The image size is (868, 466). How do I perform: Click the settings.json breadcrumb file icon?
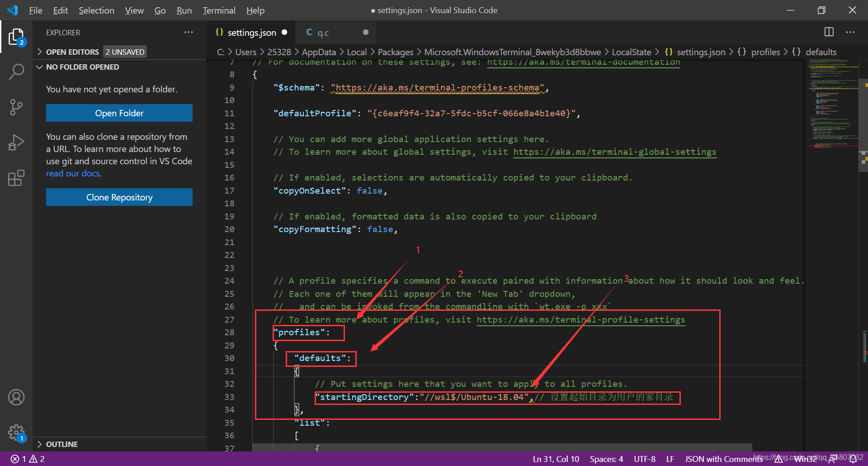pos(669,52)
